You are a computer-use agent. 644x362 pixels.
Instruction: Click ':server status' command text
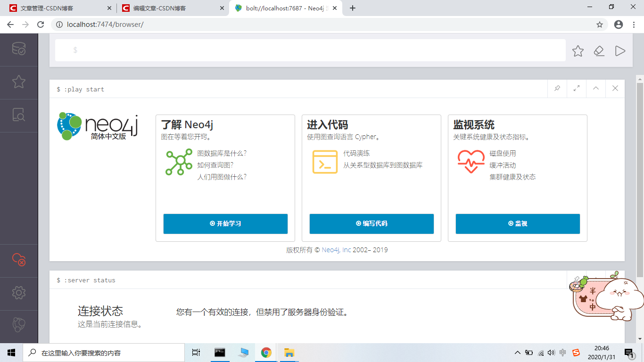click(x=90, y=280)
